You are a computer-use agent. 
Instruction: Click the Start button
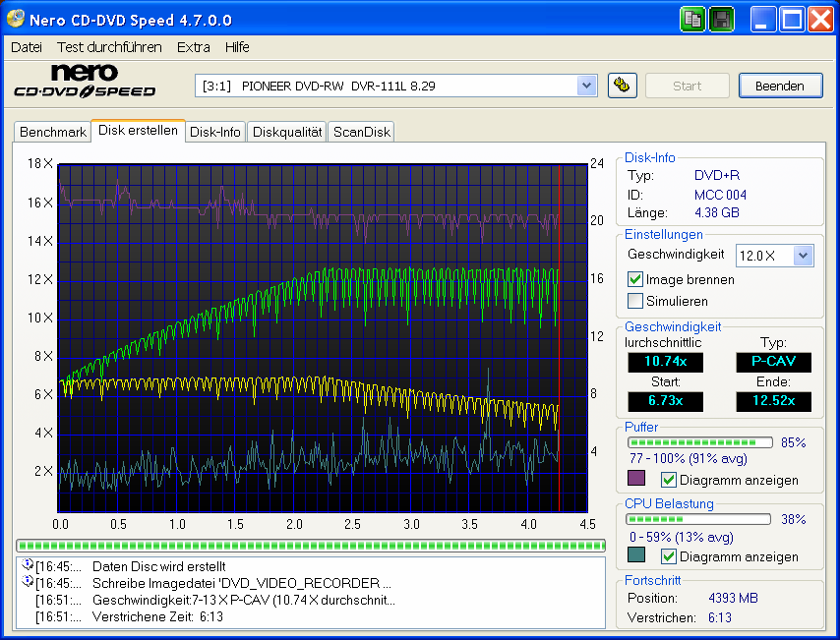point(687,86)
